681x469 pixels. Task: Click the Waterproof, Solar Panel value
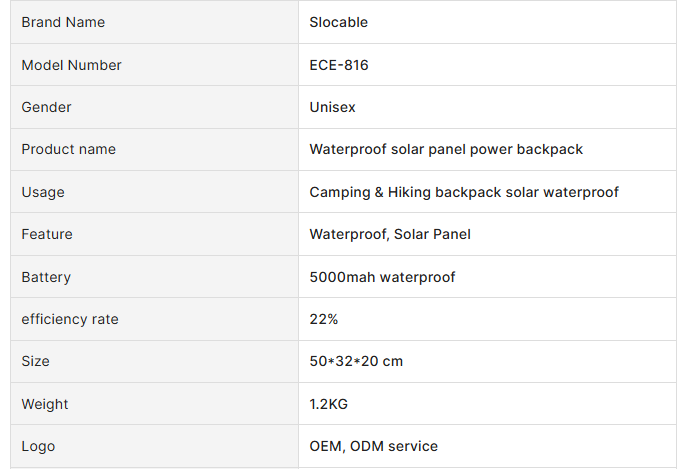[x=390, y=234]
